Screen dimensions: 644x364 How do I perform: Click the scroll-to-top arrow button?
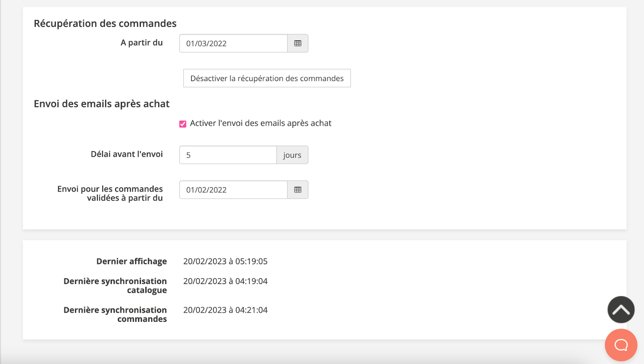point(621,309)
